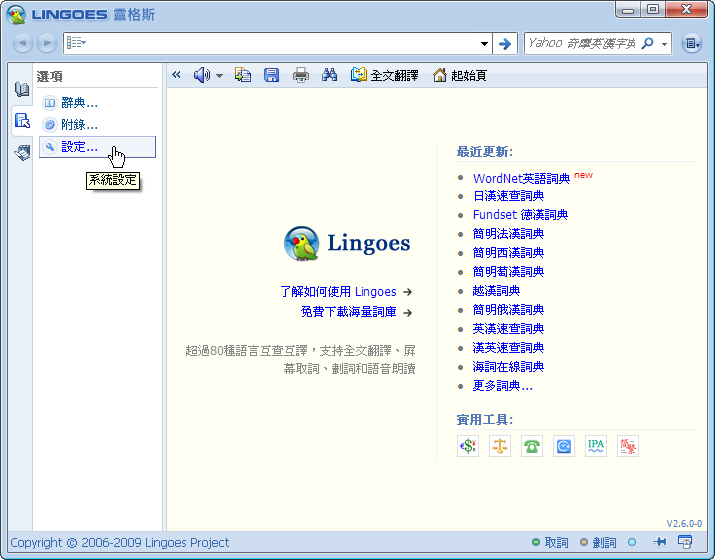Go forward with the navigation forward arrow
Viewport: 715px width, 560px height.
[x=47, y=43]
